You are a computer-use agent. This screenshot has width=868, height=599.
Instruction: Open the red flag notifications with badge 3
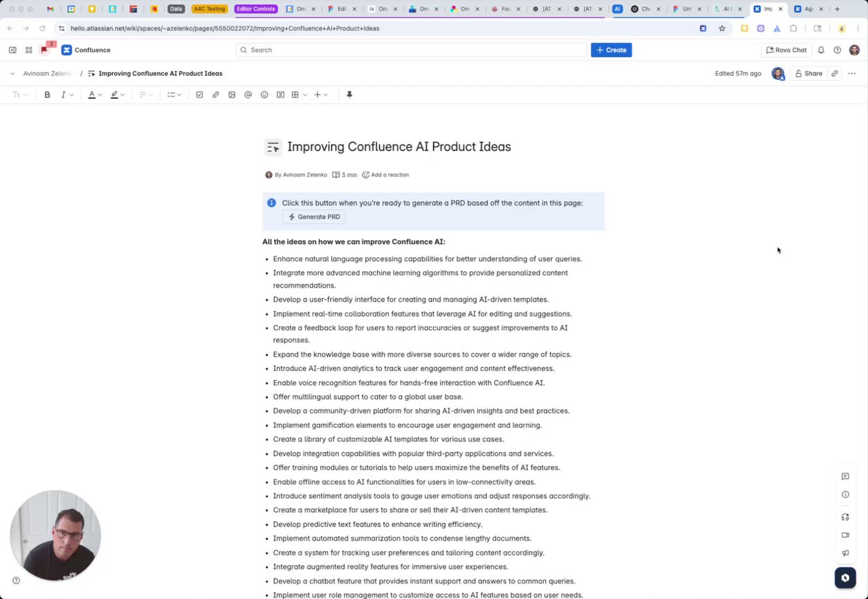click(x=45, y=49)
